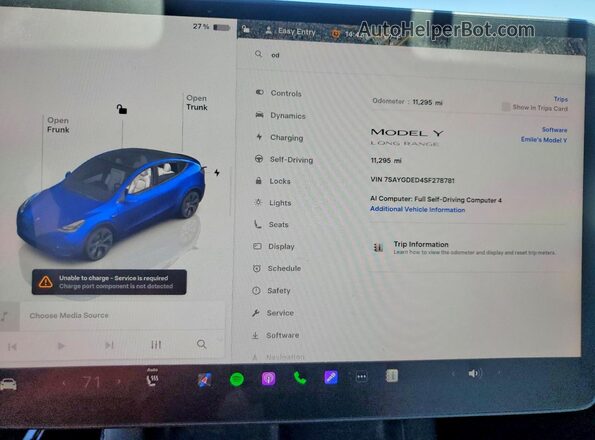Open the Software link beside Model Y
Viewport: 595px width, 440px height.
pyautogui.click(x=554, y=130)
